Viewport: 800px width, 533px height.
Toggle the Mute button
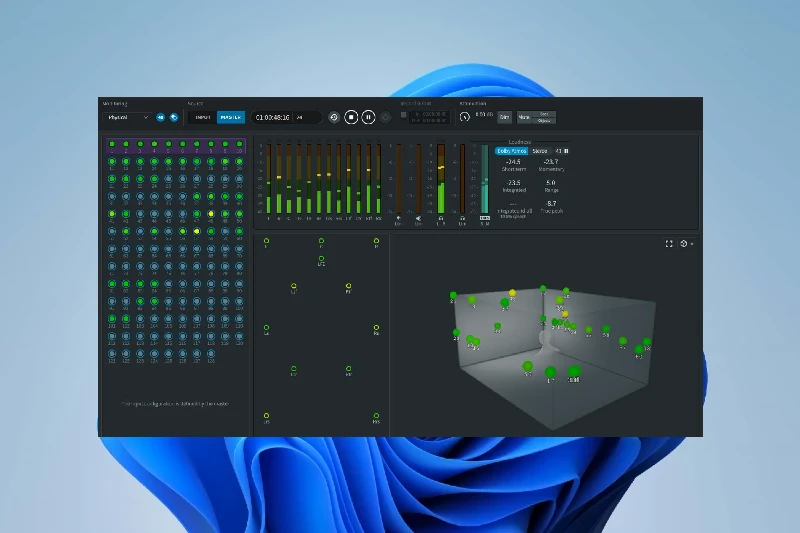(524, 117)
